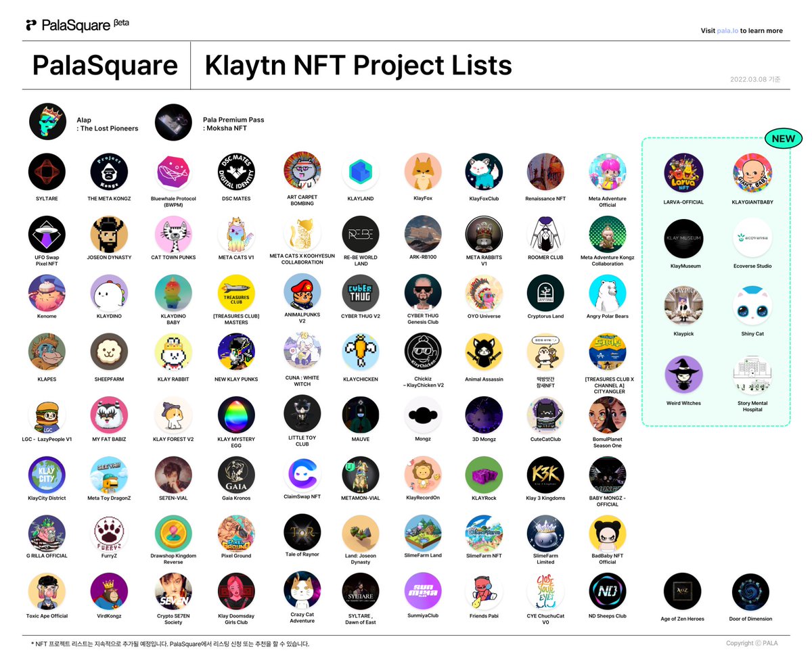This screenshot has height=658, width=812.
Task: Open the Door of Dimension icon
Action: pos(750,592)
